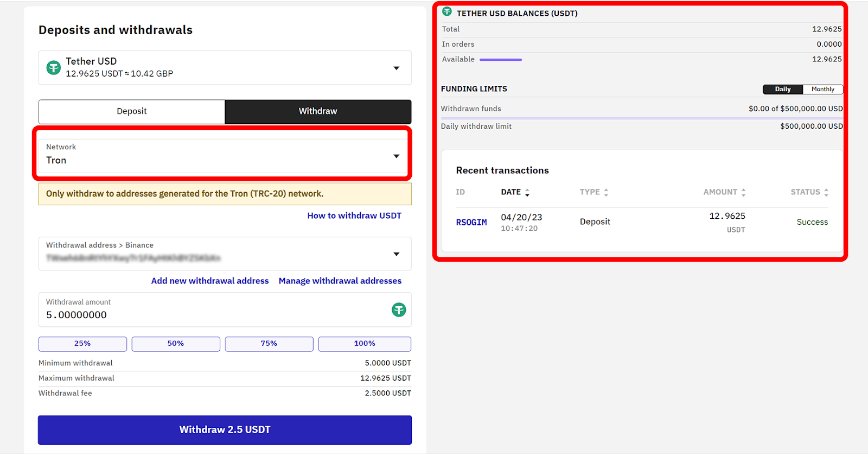Click the Daily withdraw limit $500,000.00 USD
The image size is (868, 455).
point(812,126)
